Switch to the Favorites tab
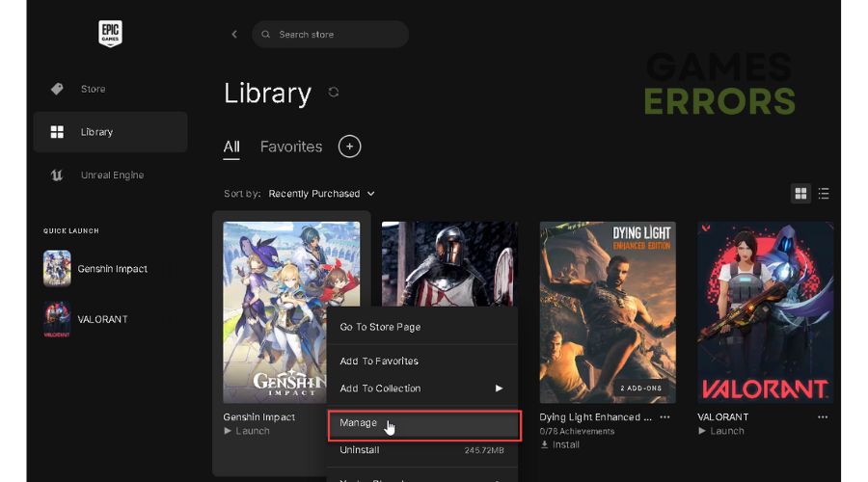Viewport: 868px width, 482px height. point(291,147)
